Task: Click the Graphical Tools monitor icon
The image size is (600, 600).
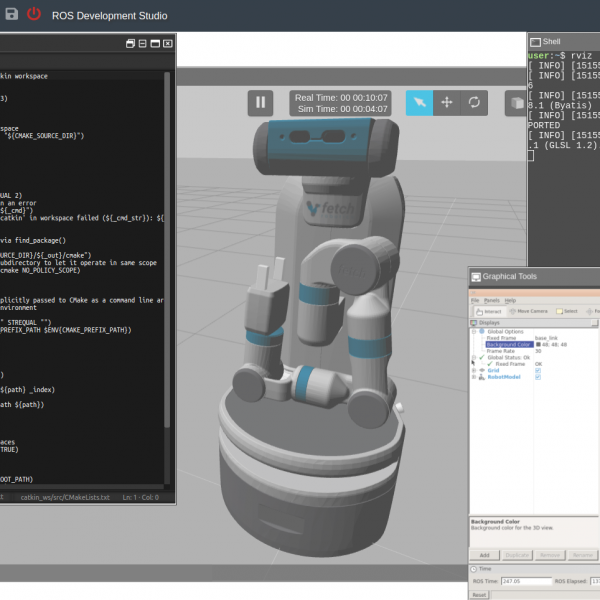Action: [476, 277]
